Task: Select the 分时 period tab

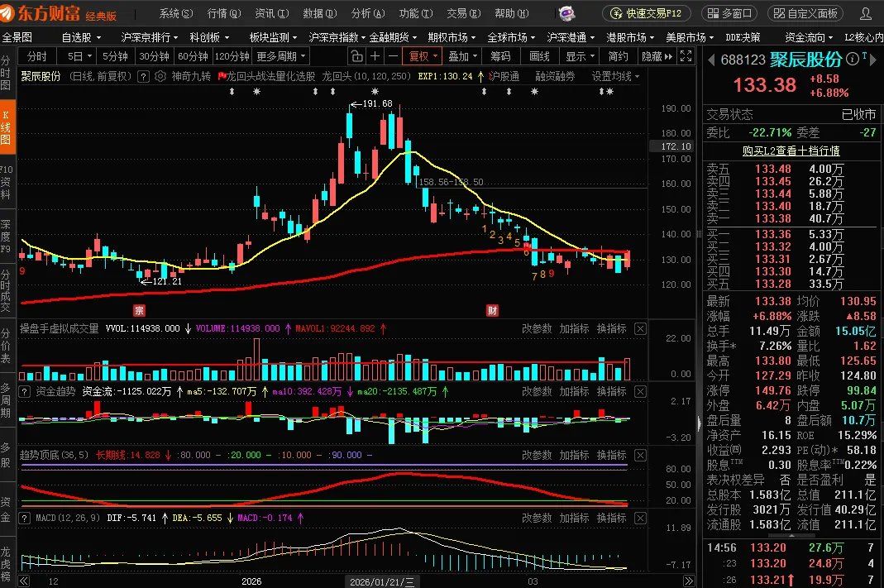Action: pyautogui.click(x=37, y=56)
